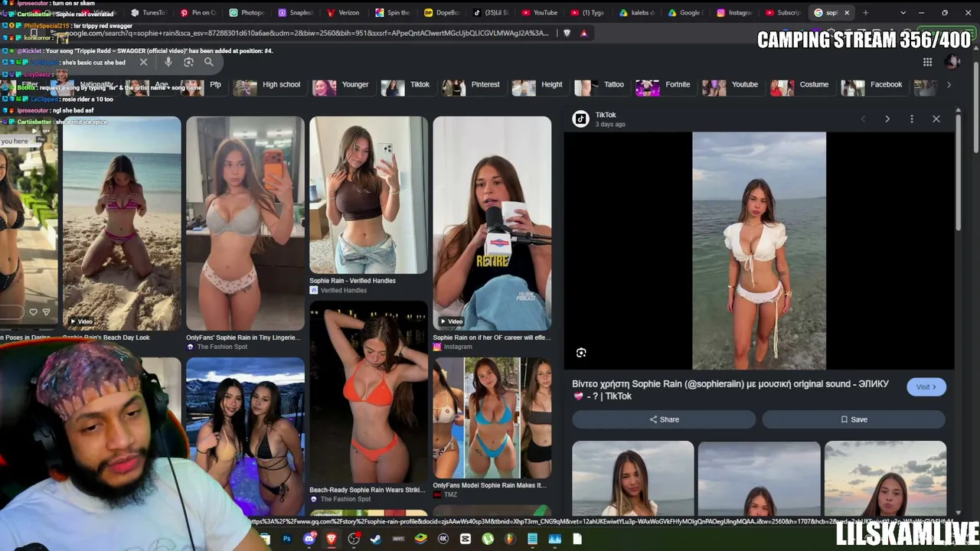Open the Notepad icon in the taskbar

tap(532, 539)
